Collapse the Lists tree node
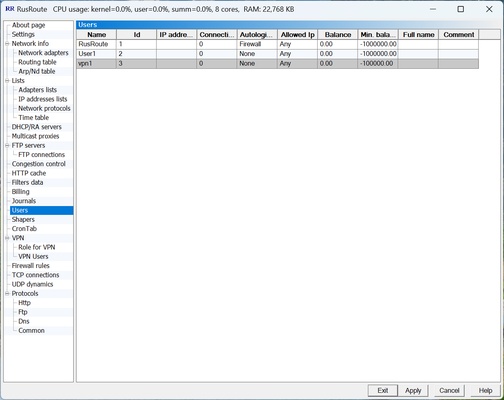Image resolution: width=504 pixels, height=400 pixels. pos(7,81)
